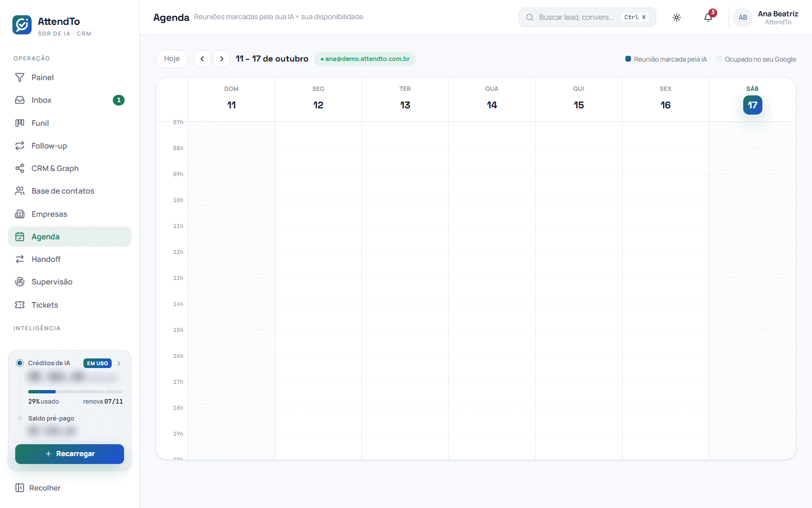This screenshot has width=812, height=508.
Task: Click the AI credits usage progress bar
Action: point(76,392)
